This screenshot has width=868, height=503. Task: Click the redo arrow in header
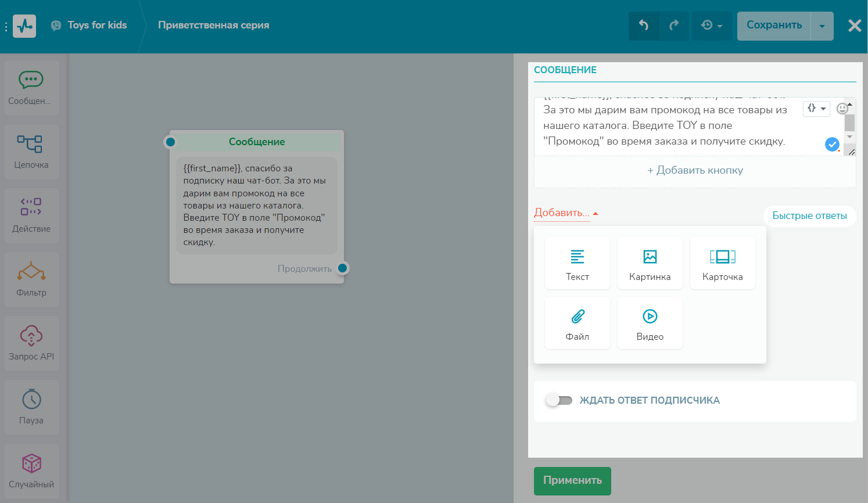[x=674, y=26]
